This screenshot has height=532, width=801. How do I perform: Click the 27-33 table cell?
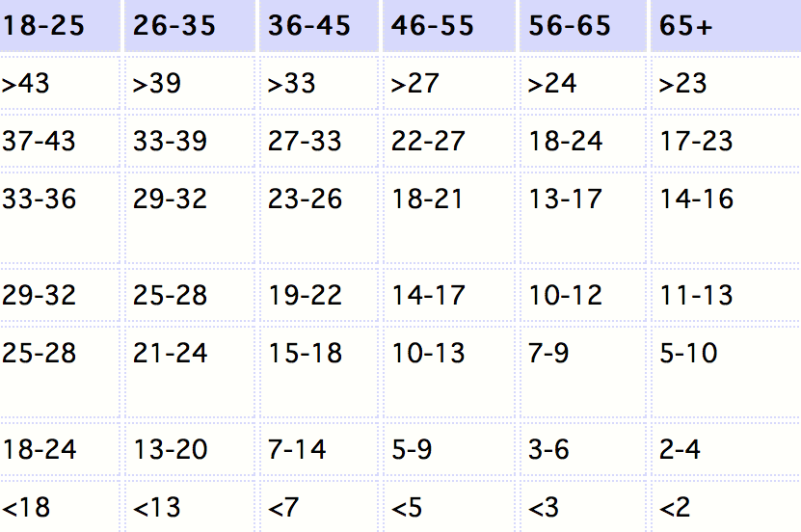(x=319, y=141)
